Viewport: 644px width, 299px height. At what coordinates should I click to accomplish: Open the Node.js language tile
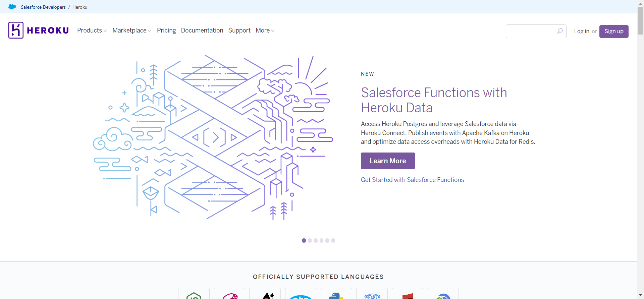coord(194,294)
